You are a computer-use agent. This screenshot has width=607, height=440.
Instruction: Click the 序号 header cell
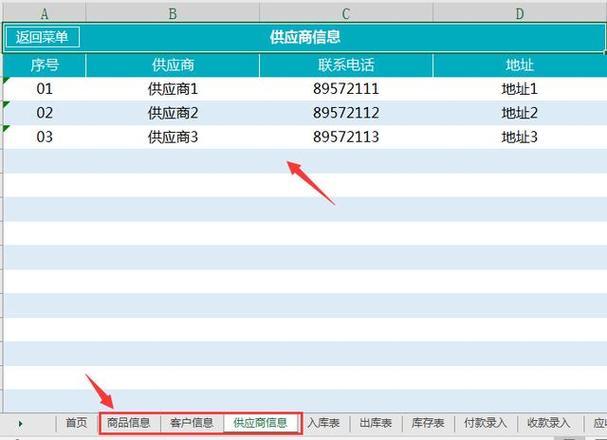pos(45,65)
